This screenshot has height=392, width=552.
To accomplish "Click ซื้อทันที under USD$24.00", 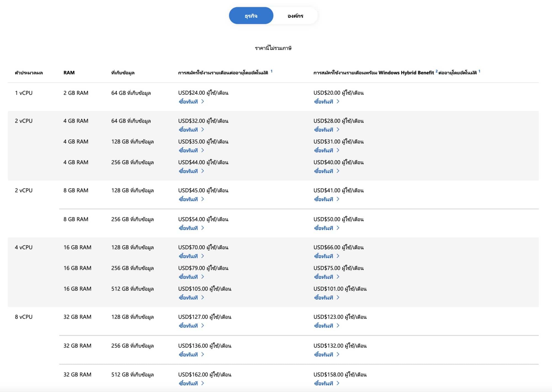I will pos(191,102).
